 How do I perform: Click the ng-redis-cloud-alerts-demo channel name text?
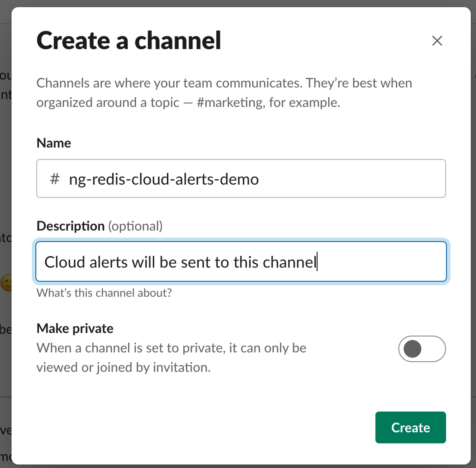(164, 179)
